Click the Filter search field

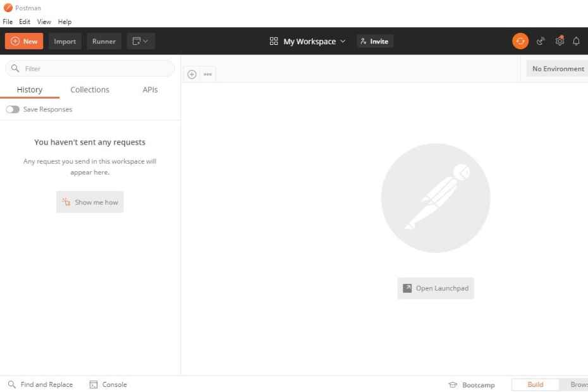coord(89,68)
